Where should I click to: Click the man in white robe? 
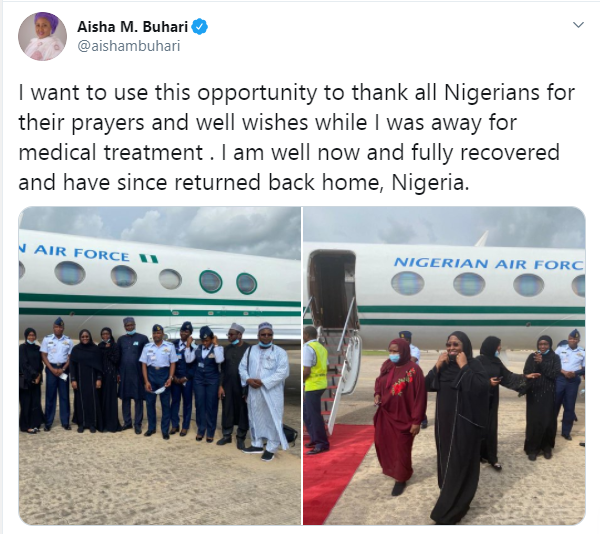click(x=264, y=391)
